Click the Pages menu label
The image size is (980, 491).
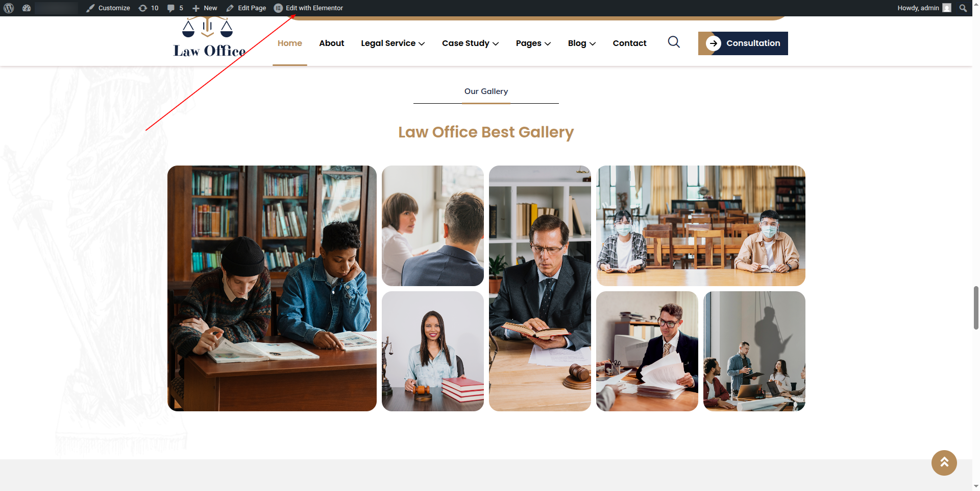click(528, 43)
